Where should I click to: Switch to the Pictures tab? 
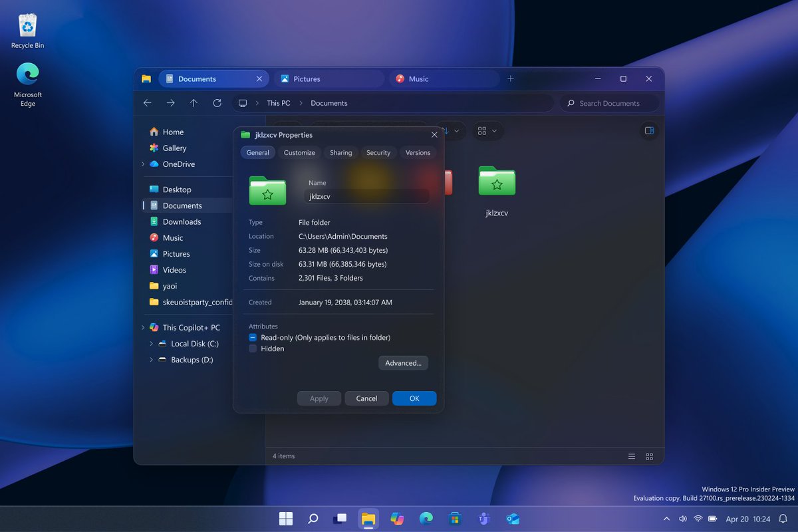pos(329,78)
